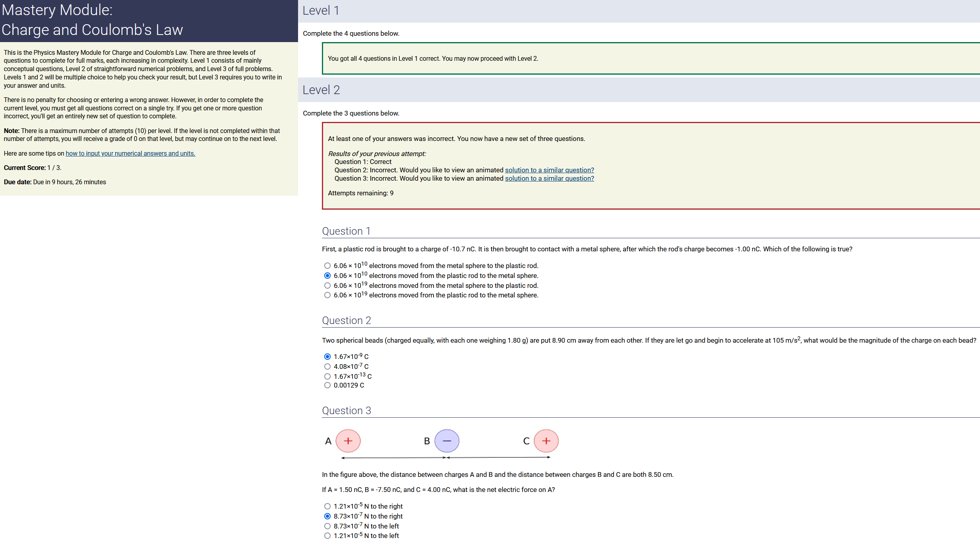Click positive charge C in the figure
The height and width of the screenshot is (542, 980).
point(546,441)
